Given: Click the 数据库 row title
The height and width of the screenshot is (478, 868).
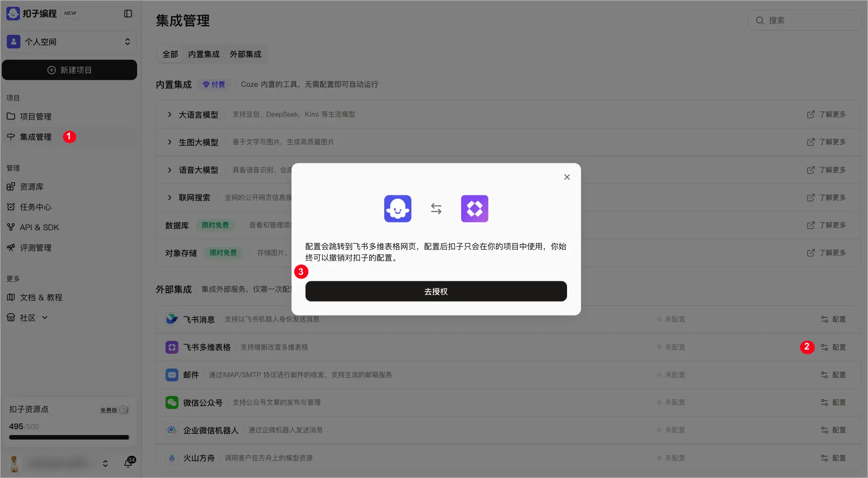Looking at the screenshot, I should point(177,226).
